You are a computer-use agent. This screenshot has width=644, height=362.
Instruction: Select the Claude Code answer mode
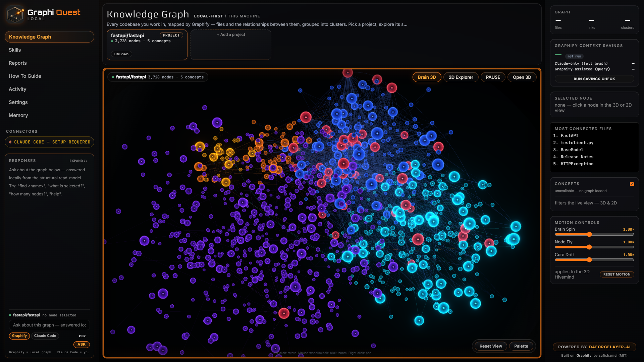click(45, 336)
